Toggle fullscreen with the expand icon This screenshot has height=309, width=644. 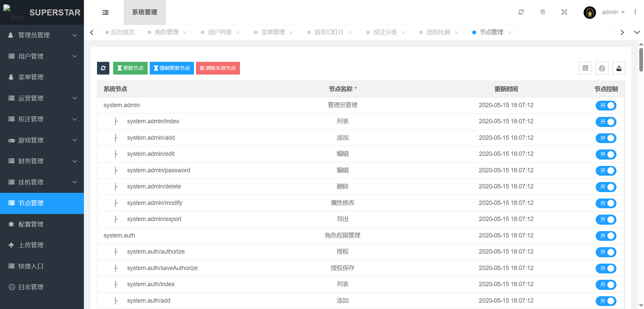click(564, 12)
